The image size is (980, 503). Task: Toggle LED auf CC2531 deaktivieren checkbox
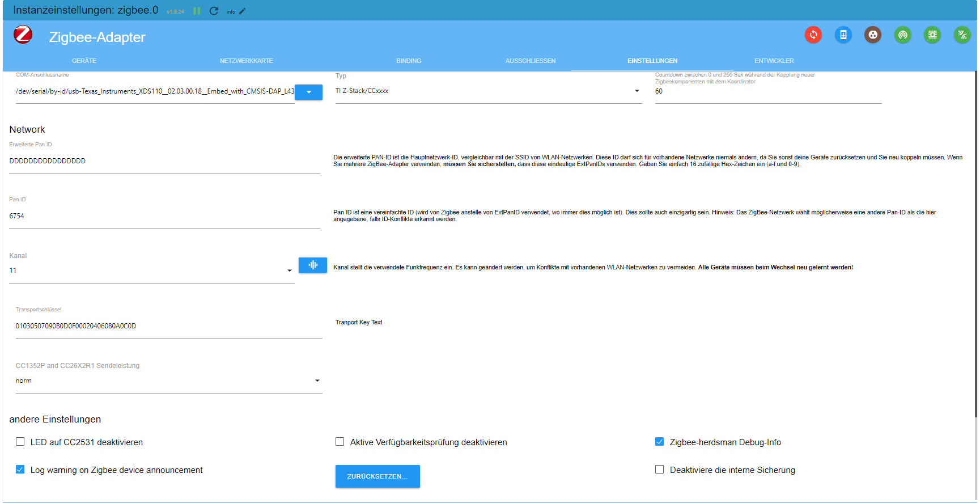20,441
